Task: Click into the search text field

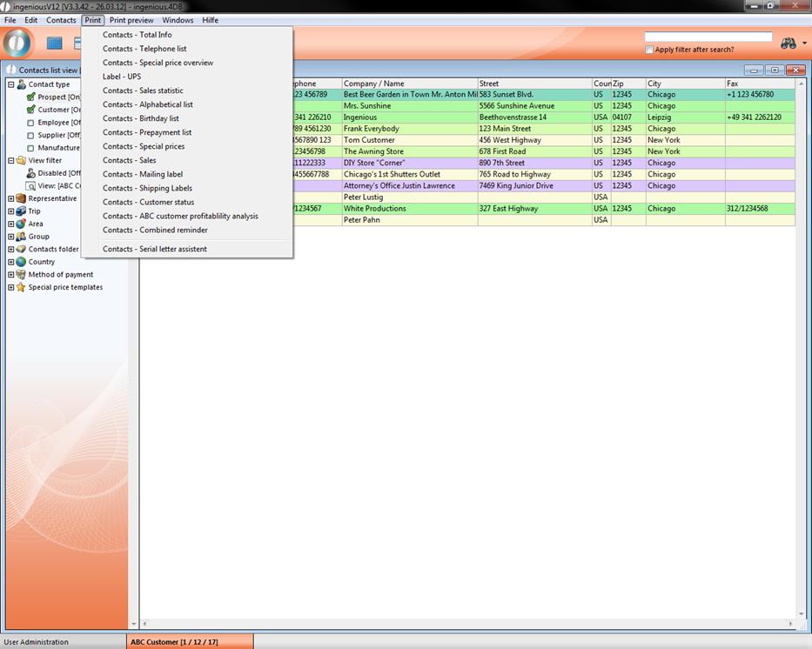Action: (708, 37)
